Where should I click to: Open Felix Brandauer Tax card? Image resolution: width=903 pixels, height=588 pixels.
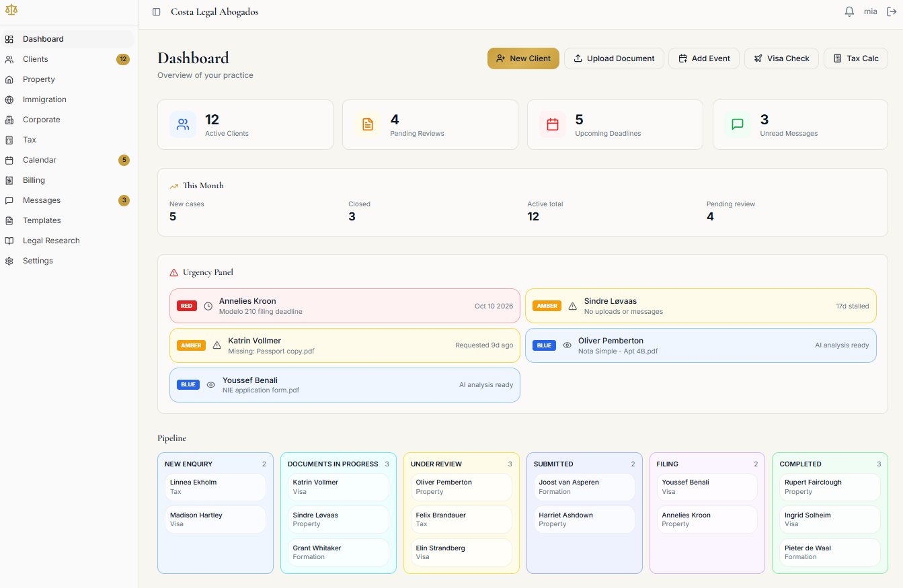point(461,519)
